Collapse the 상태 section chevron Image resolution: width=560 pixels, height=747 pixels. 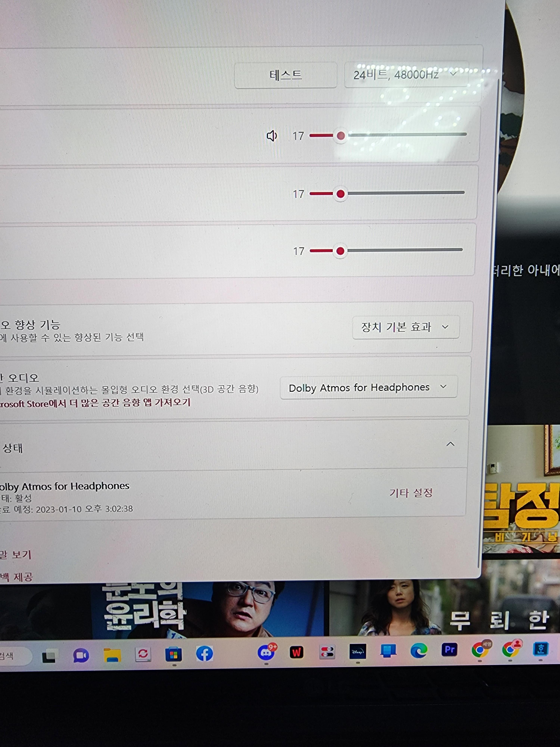tap(450, 444)
